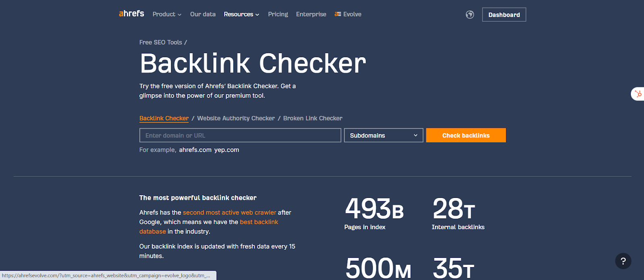Image resolution: width=644 pixels, height=280 pixels.
Task: Focus the Enter domain or URL field
Action: click(x=240, y=135)
